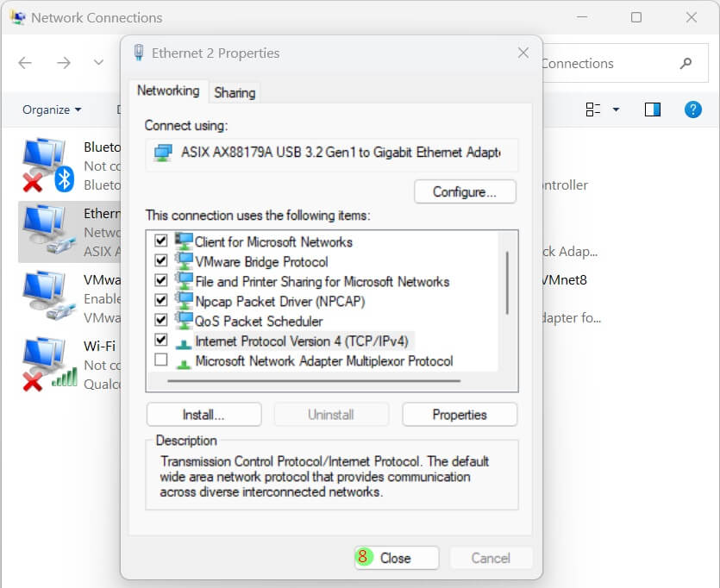Enable Microsoft Network Adapter Multiplexor Protocol
This screenshot has width=720, height=588.
160,360
